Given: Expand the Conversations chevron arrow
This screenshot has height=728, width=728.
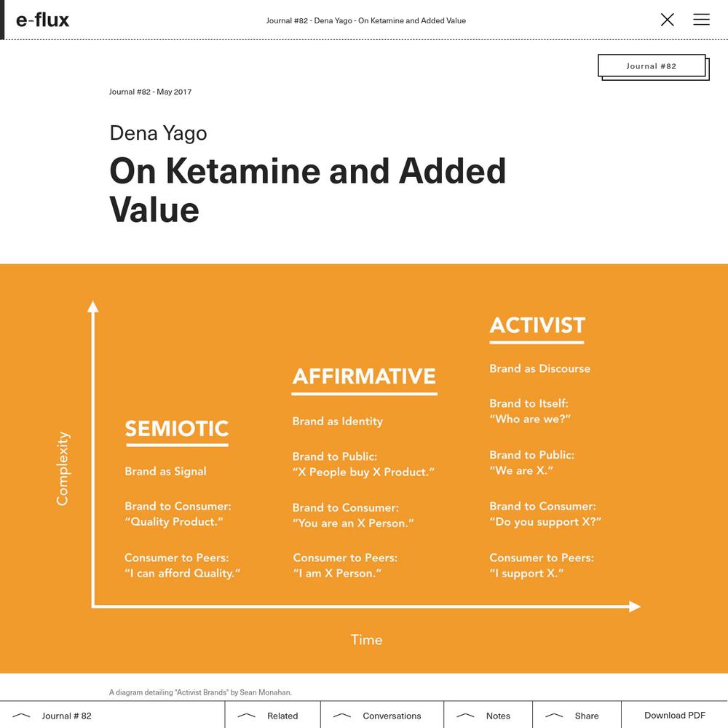Looking at the screenshot, I should [341, 716].
